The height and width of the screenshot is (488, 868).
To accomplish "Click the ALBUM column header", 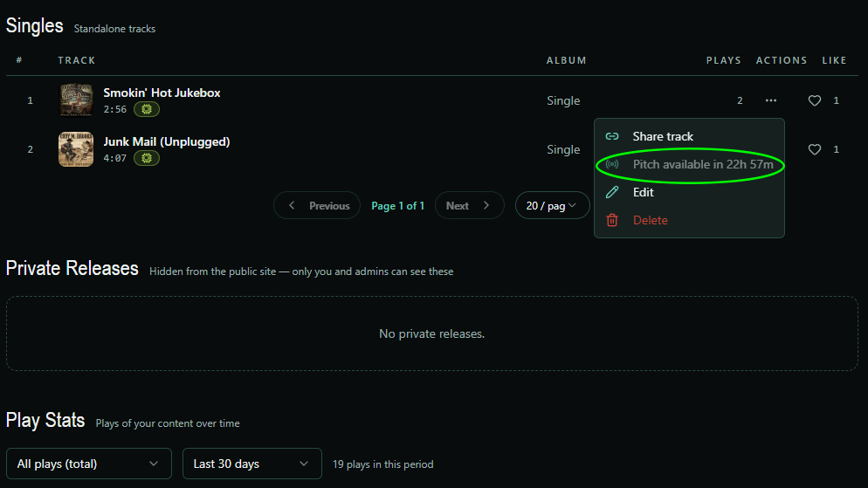I will pyautogui.click(x=567, y=60).
